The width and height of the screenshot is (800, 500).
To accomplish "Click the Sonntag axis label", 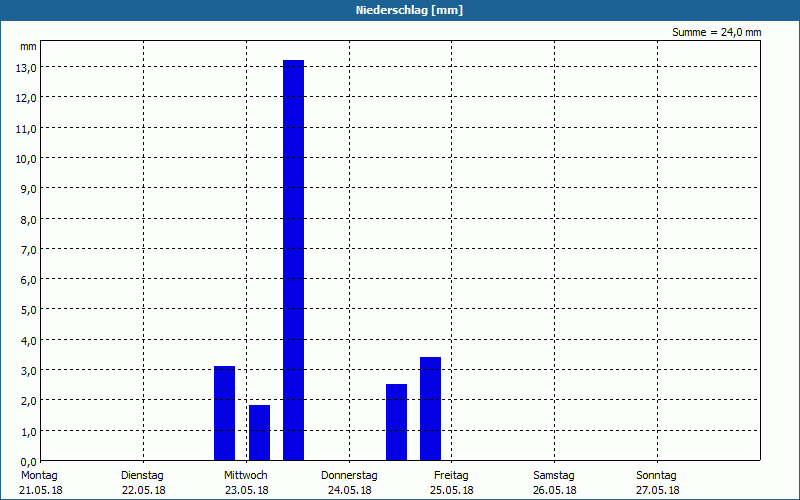I will coord(656,476).
